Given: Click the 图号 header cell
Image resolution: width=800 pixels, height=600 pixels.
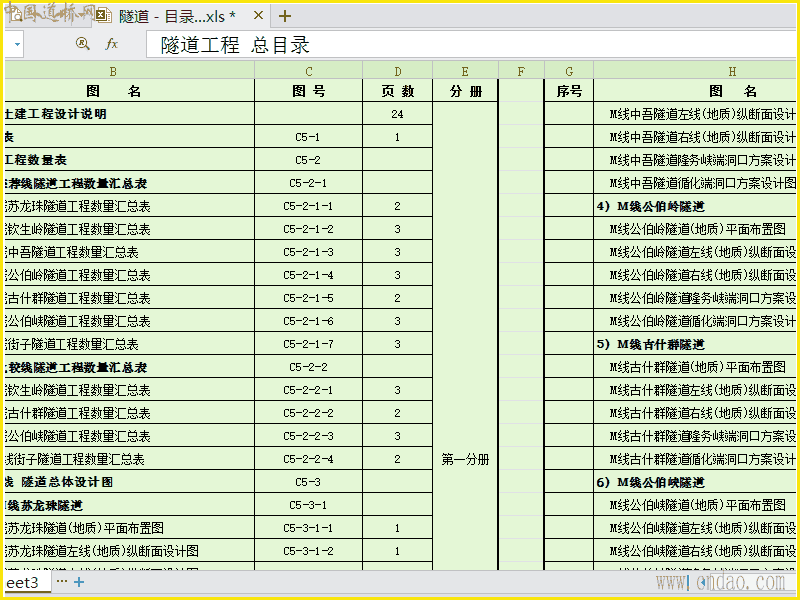Looking at the screenshot, I should coord(308,91).
